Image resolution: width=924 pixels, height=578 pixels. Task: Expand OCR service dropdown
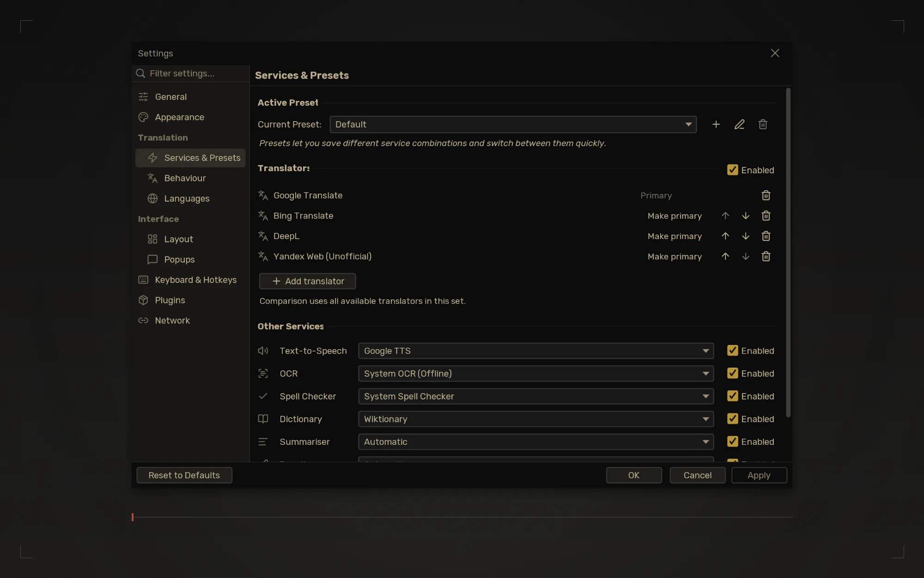536,374
